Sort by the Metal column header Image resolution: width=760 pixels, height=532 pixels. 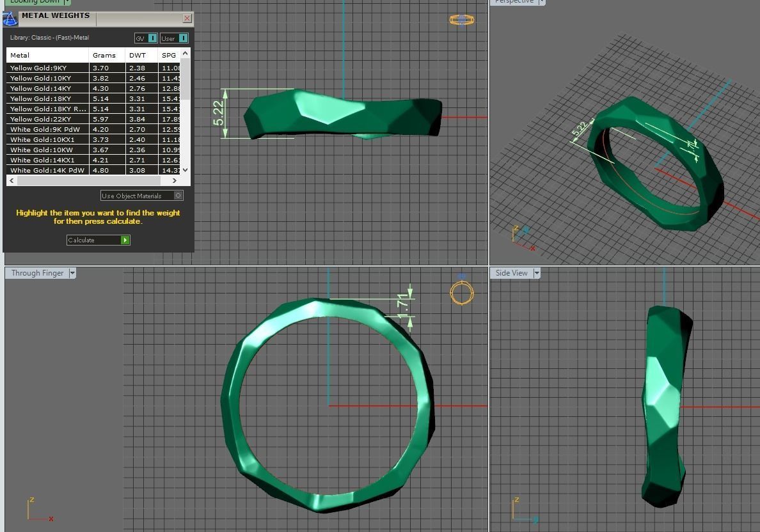point(47,55)
